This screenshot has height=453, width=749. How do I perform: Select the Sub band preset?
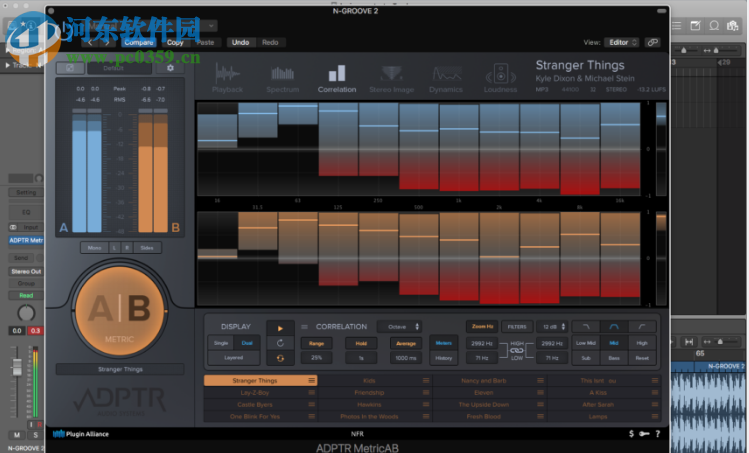(586, 358)
